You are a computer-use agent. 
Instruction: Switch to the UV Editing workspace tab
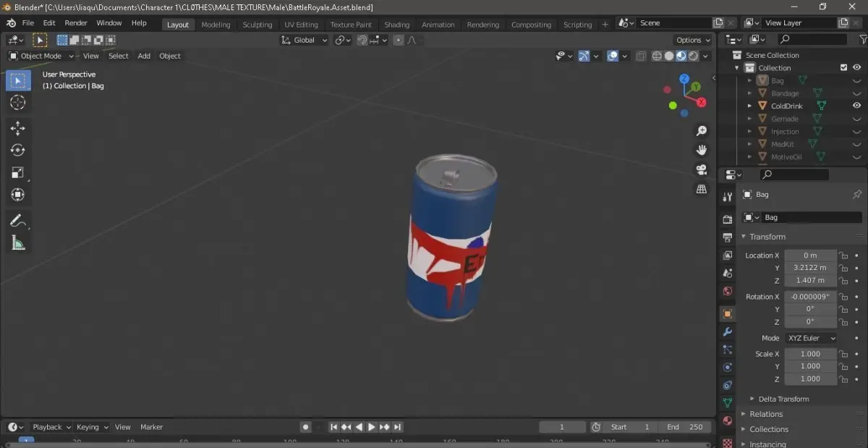301,25
